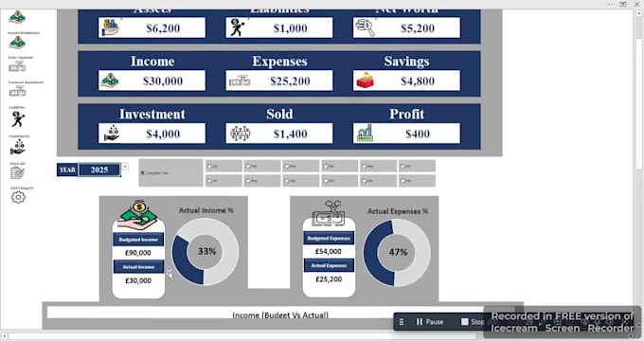Click the Net Worth magnifier icon

[x=365, y=27]
